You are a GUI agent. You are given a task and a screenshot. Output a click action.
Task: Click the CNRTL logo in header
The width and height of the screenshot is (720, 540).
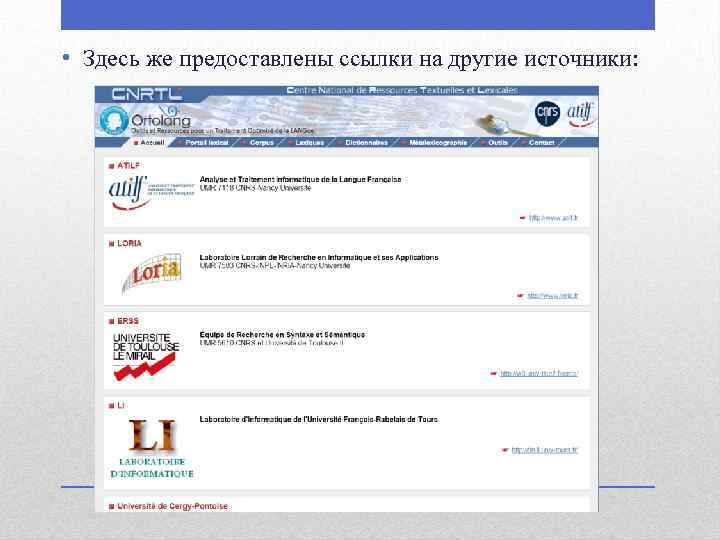click(146, 94)
